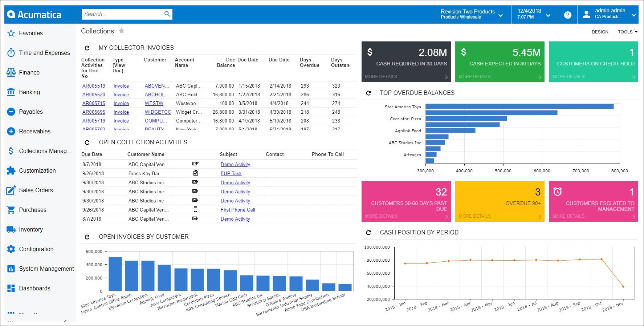Click phone icon for First Phone Call row

[x=196, y=209]
